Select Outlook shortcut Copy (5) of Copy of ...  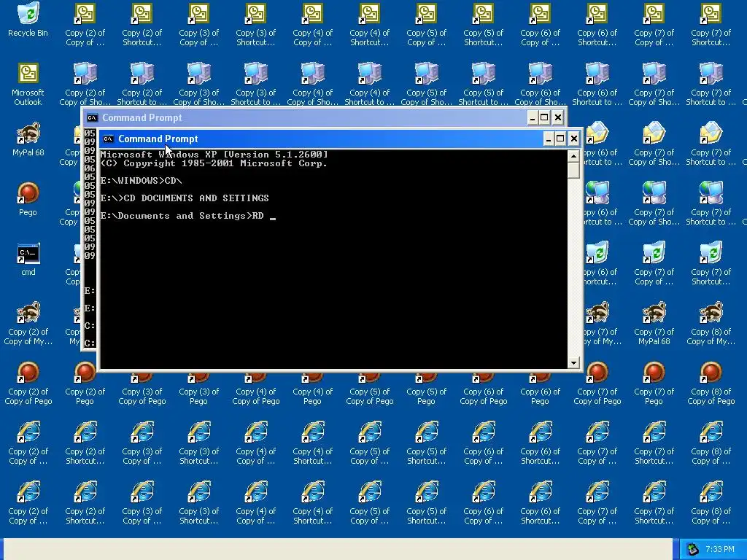click(x=426, y=25)
